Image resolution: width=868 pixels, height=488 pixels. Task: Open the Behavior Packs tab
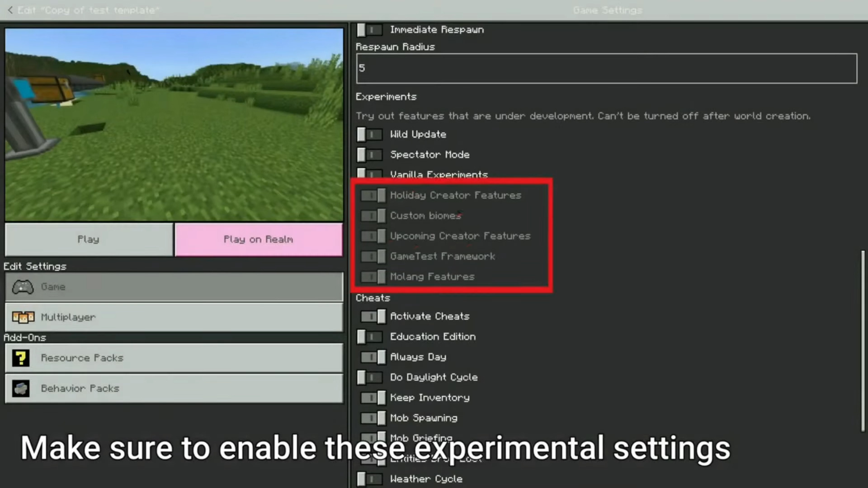174,388
